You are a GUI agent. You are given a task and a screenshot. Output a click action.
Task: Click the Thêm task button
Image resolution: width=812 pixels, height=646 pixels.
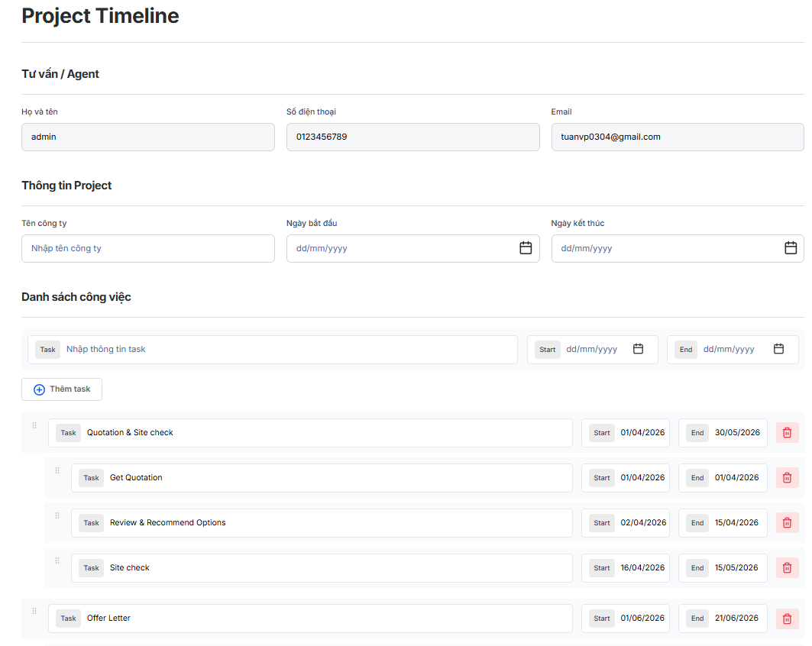click(62, 389)
